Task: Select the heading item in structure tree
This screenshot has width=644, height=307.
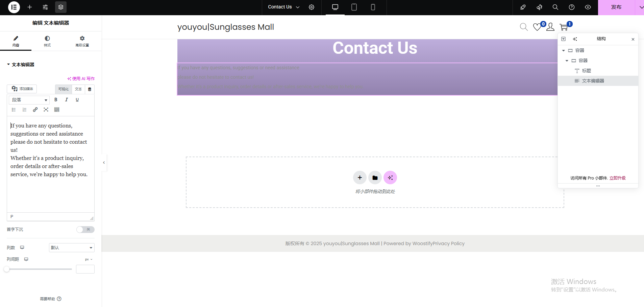Action: 586,71
